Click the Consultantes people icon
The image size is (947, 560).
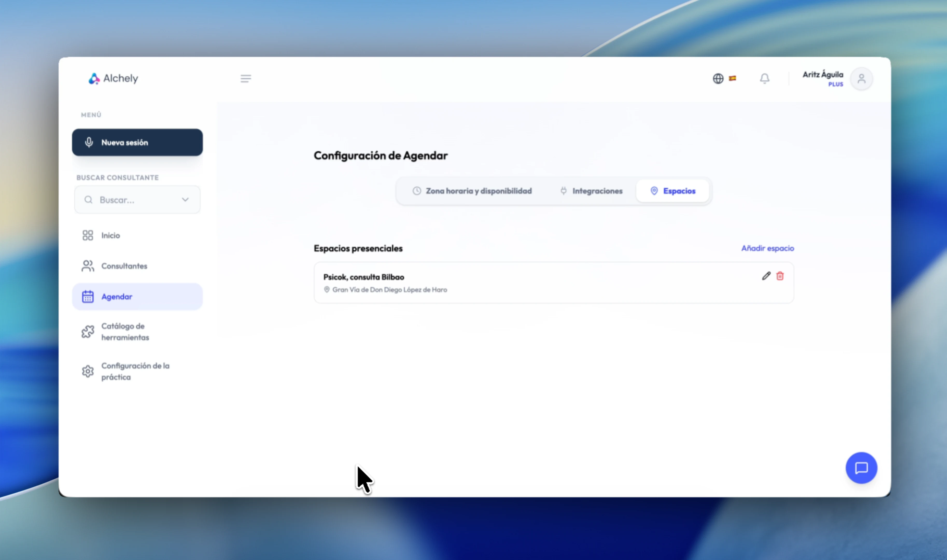(88, 266)
